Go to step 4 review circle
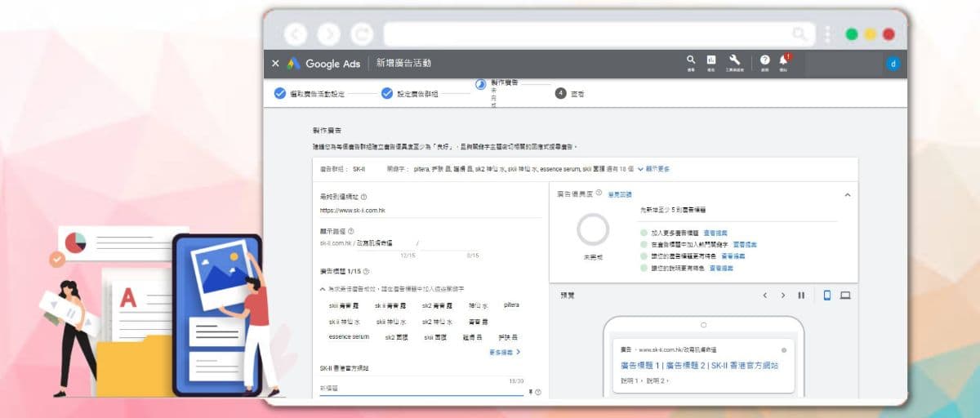Image resolution: width=980 pixels, height=418 pixels. pos(560,94)
